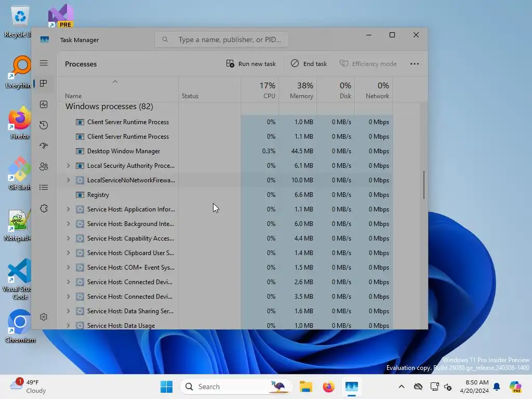This screenshot has height=399, width=532.
Task: Click the 0.3% CPU value
Action: coord(269,151)
